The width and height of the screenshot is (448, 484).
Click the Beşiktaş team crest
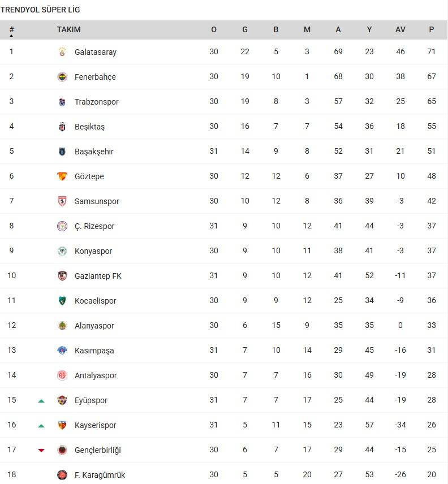click(62, 127)
